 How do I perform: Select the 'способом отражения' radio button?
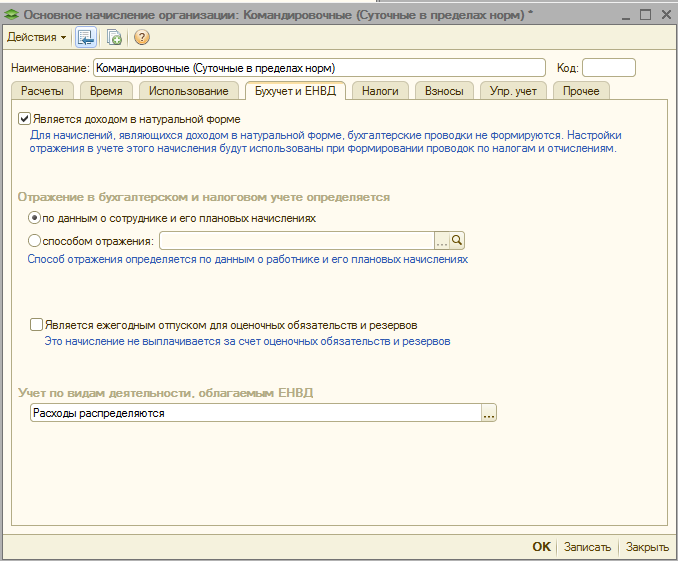coord(35,240)
